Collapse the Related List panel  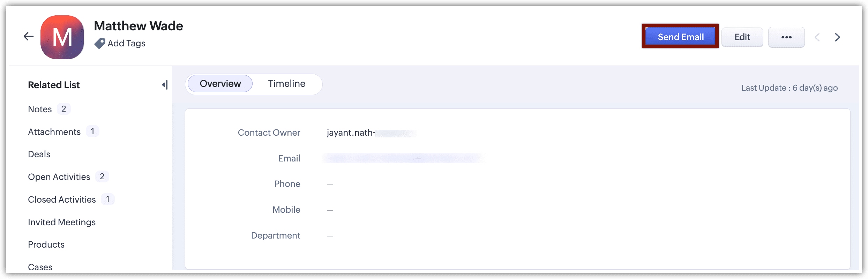tap(165, 84)
